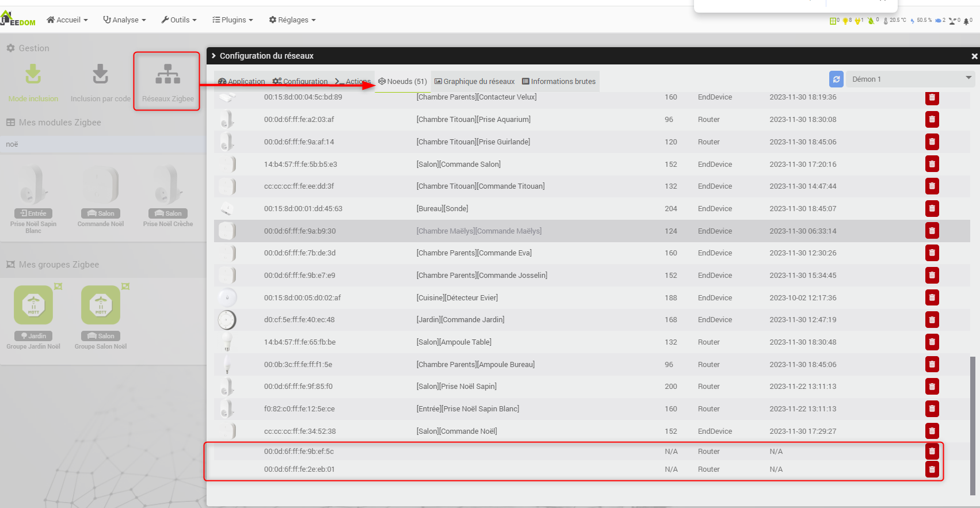Expand the Accueil menu

pyautogui.click(x=67, y=20)
